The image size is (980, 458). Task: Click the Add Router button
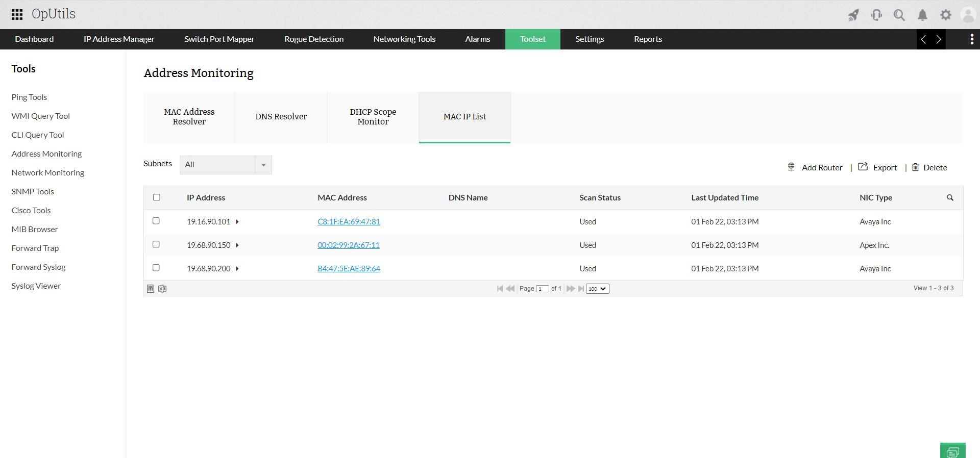click(x=815, y=167)
